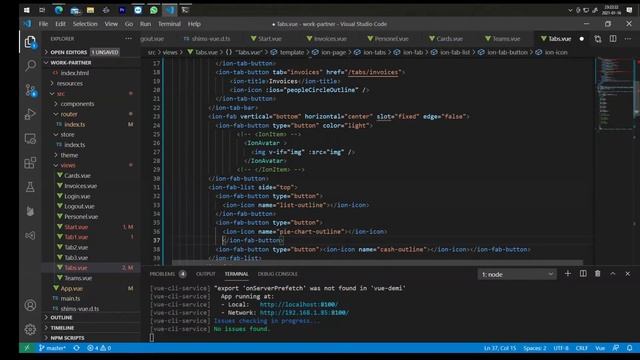Image resolution: width=640 pixels, height=360 pixels.
Task: Click the editor horizontal scrollbar
Action: 377,262
